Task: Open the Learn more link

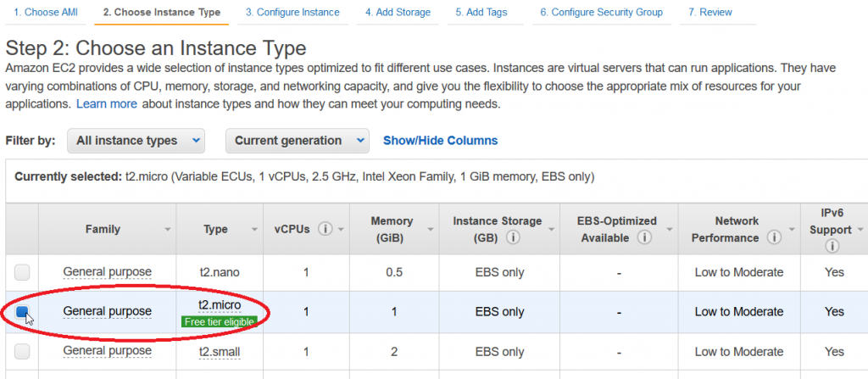Action: (x=107, y=104)
